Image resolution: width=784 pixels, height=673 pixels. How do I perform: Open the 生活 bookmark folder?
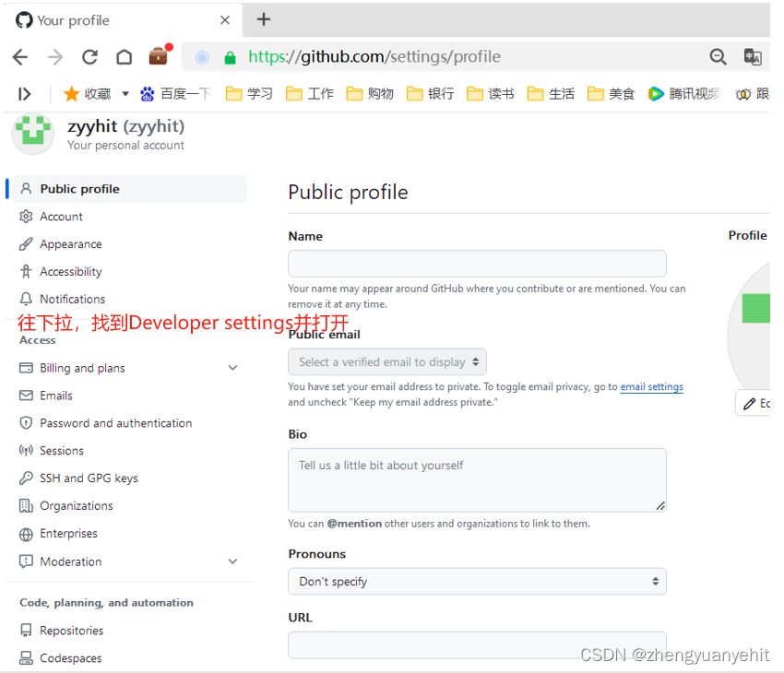551,93
